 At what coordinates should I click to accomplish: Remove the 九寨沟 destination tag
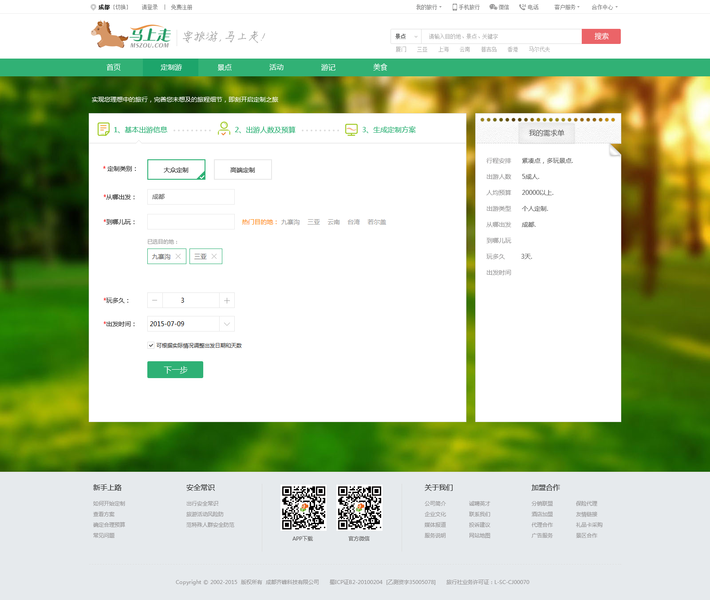pyautogui.click(x=178, y=256)
